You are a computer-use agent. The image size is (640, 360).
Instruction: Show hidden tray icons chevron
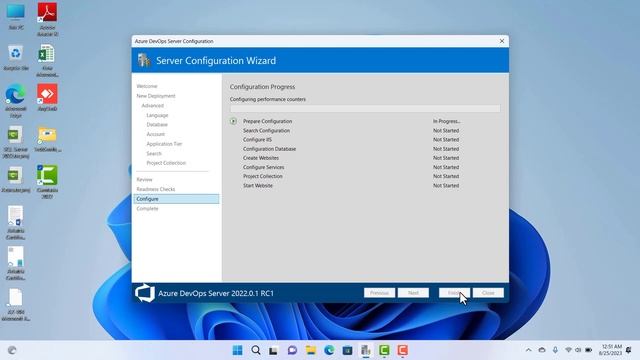(x=529, y=350)
